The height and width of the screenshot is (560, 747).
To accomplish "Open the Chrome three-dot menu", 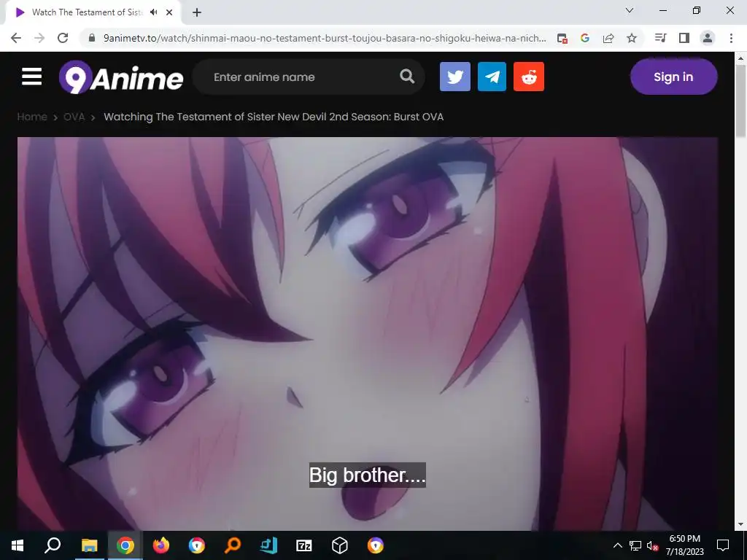I will (x=731, y=38).
